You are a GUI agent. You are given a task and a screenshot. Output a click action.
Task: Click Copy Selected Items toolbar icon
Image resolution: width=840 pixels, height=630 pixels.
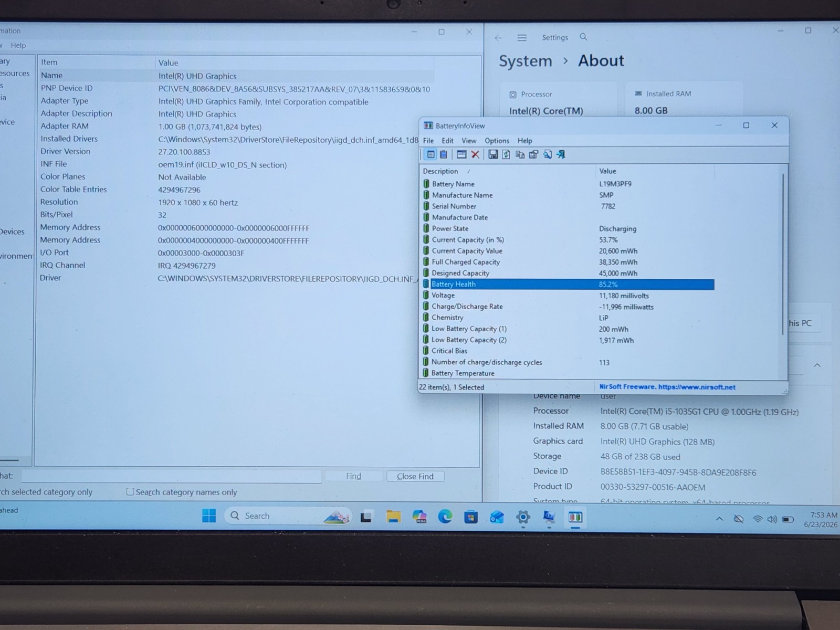520,154
